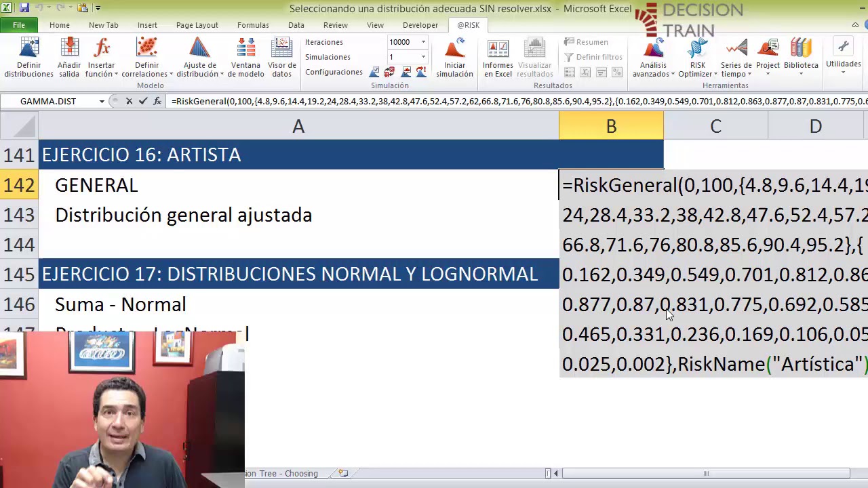Click the insert new sheet tab icon
The height and width of the screenshot is (488, 868).
pyautogui.click(x=343, y=473)
